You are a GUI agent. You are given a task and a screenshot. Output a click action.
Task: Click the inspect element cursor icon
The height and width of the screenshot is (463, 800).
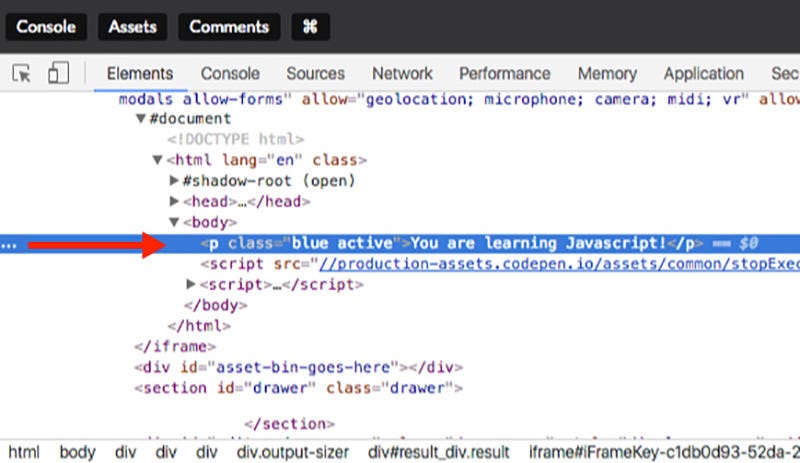pyautogui.click(x=21, y=74)
